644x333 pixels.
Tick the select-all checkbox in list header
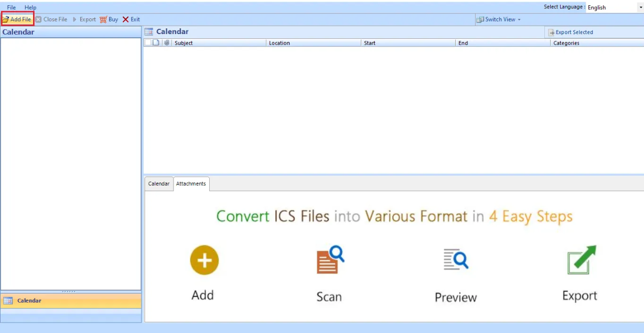(x=148, y=43)
